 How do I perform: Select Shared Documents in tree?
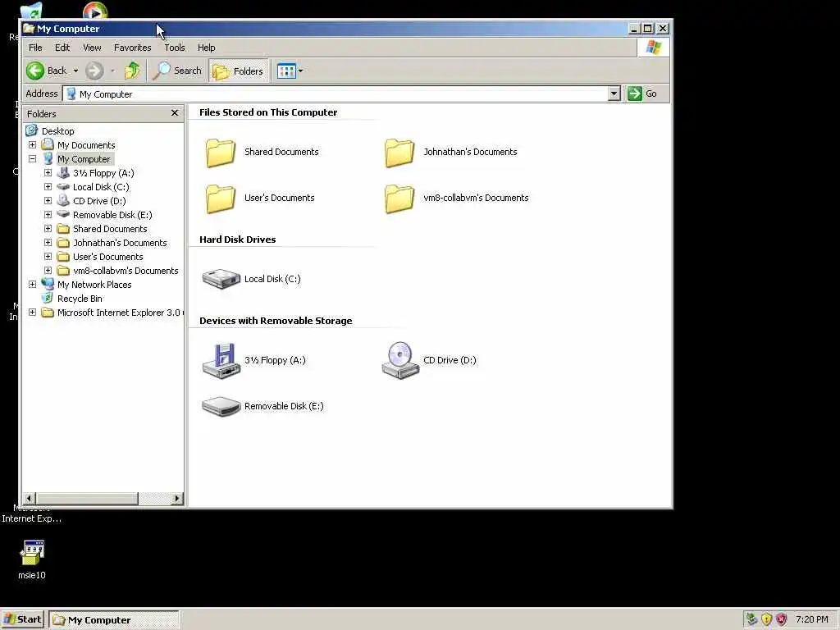tap(110, 229)
